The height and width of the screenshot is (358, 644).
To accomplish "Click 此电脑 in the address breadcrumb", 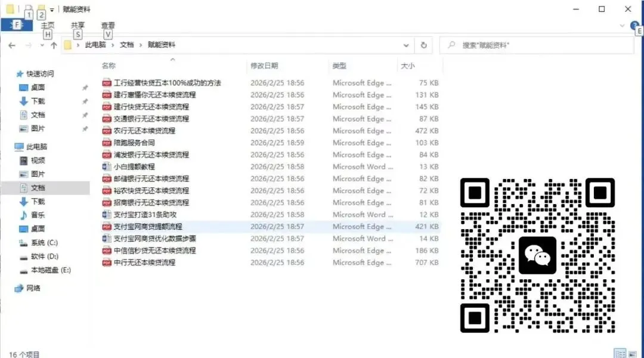I will (x=95, y=45).
